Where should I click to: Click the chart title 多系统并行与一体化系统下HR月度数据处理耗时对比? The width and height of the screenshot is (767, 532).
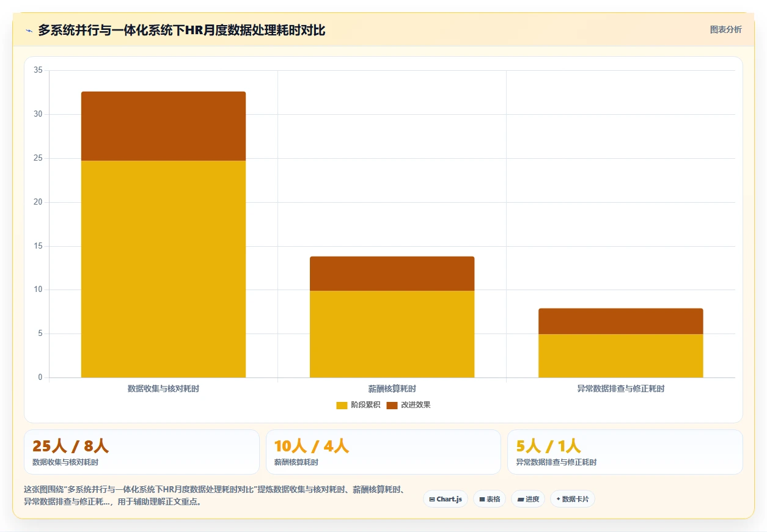click(x=182, y=31)
